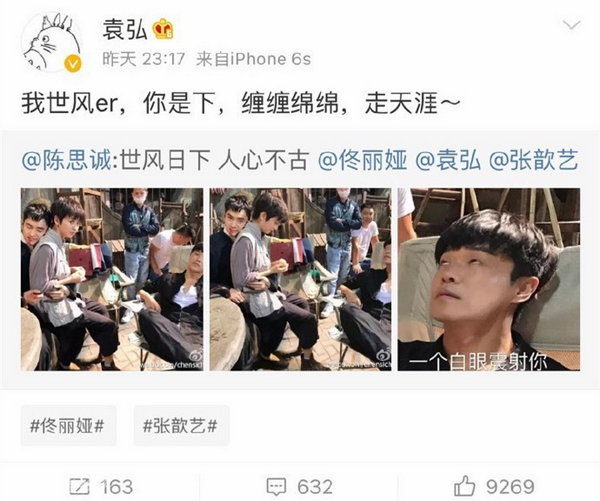The height and width of the screenshot is (501, 600).
Task: Open @佟丽娅 mention in repost
Action: [x=362, y=160]
